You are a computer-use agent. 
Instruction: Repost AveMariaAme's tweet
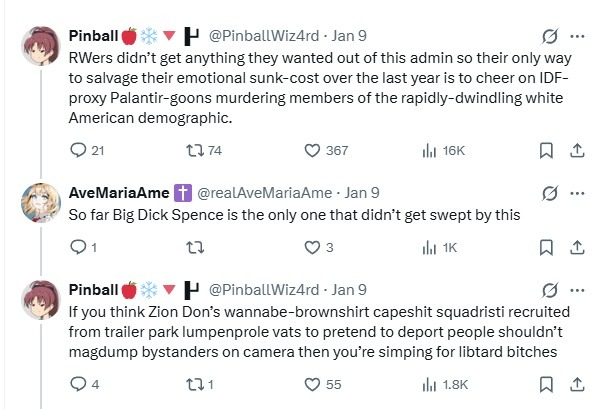point(199,247)
